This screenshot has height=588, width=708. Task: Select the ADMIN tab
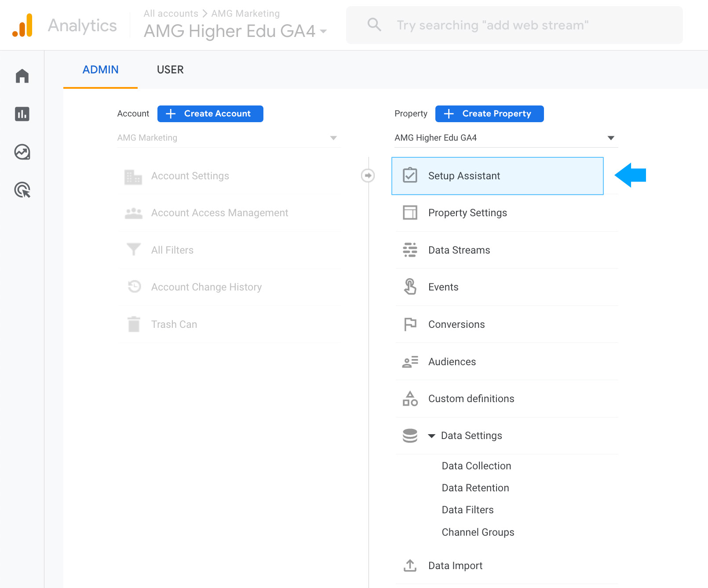(100, 70)
